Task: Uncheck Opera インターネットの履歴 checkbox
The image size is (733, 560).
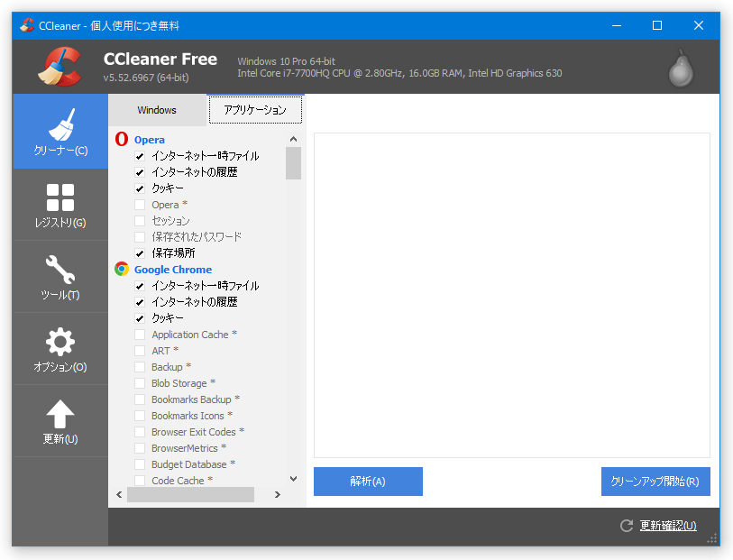Action: coord(140,172)
